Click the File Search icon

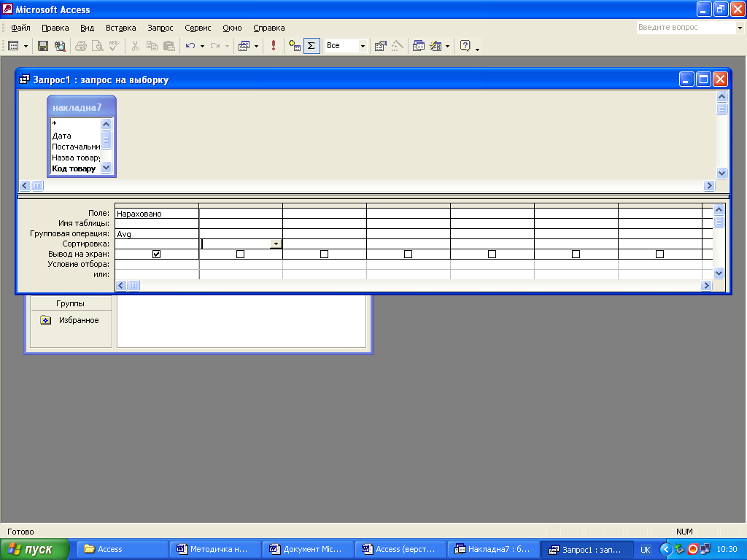(60, 46)
